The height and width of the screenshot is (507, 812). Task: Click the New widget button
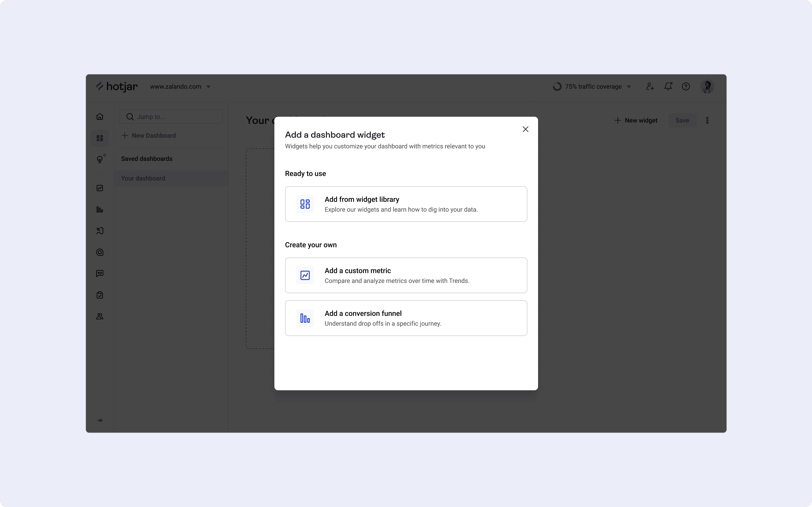point(636,120)
